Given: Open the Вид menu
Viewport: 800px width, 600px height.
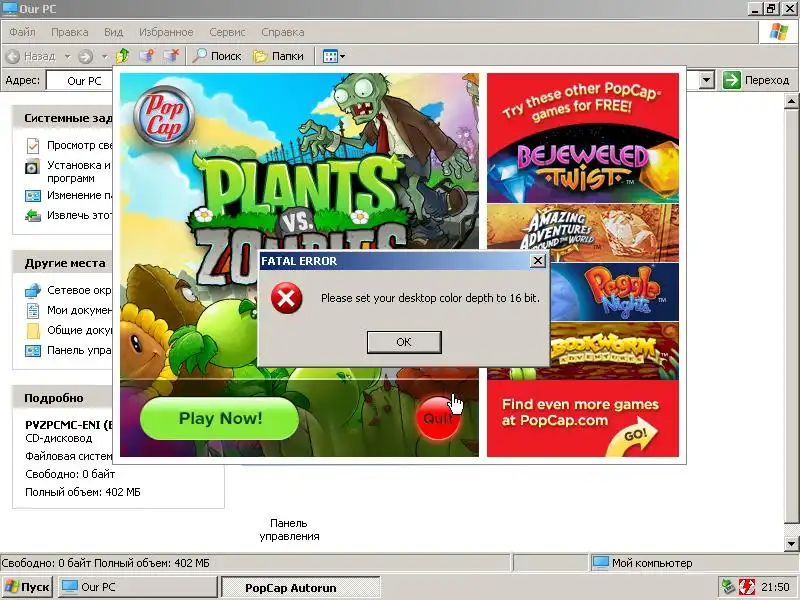Looking at the screenshot, I should coord(113,32).
